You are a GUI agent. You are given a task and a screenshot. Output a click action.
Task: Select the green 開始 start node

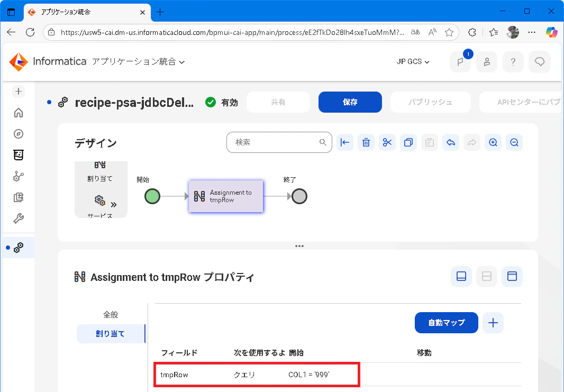[x=152, y=196]
